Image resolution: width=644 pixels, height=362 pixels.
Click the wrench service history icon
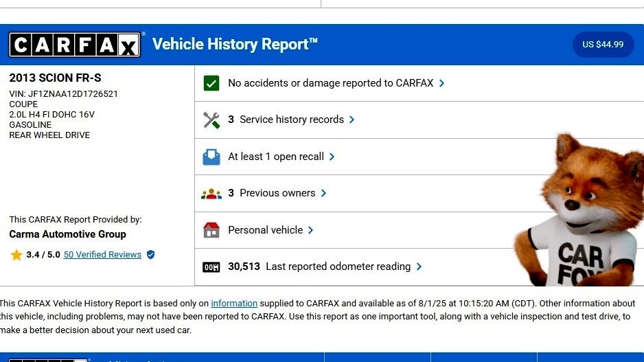coord(211,120)
